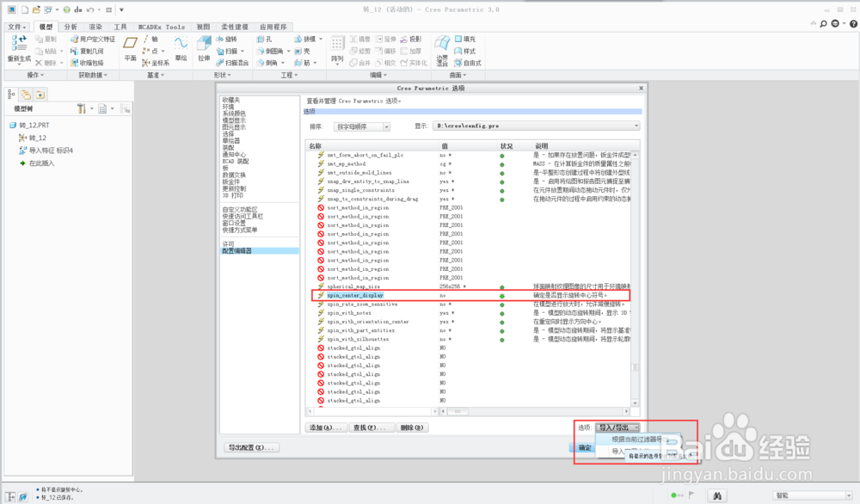Expand the 编辑 editing group

[x=378, y=75]
